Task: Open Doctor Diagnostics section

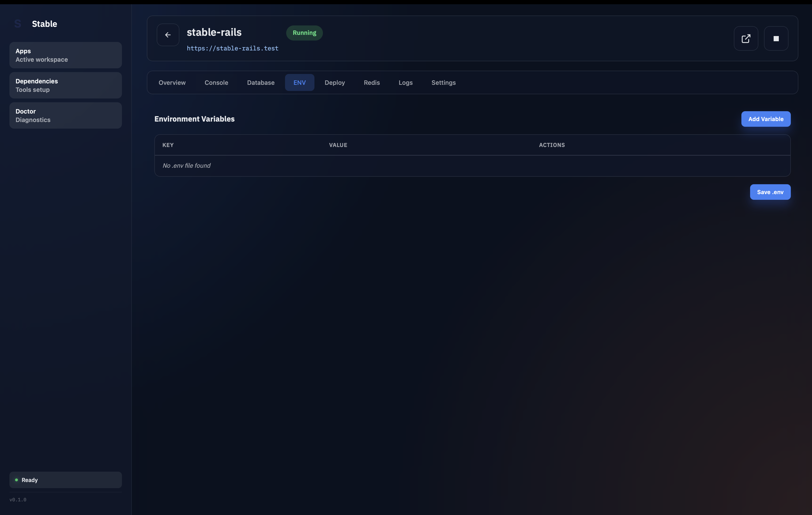Action: 65,115
